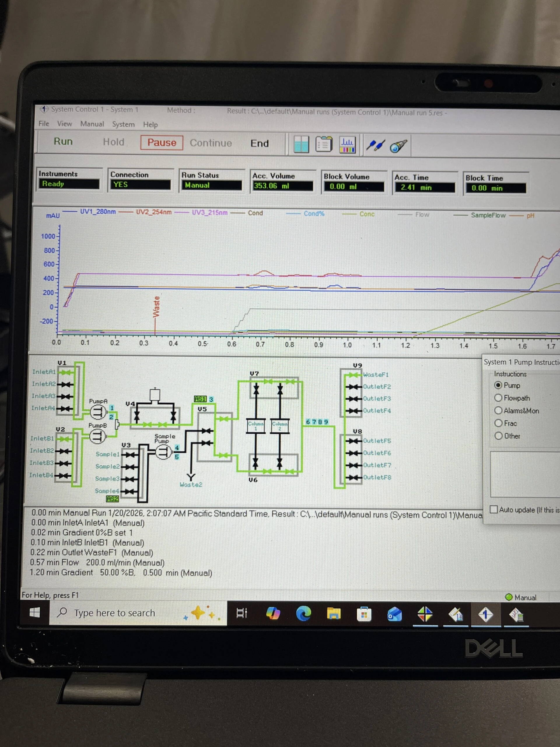Image resolution: width=560 pixels, height=747 pixels.
Task: Click the red Waste marker on chromatogram
Action: (x=156, y=307)
